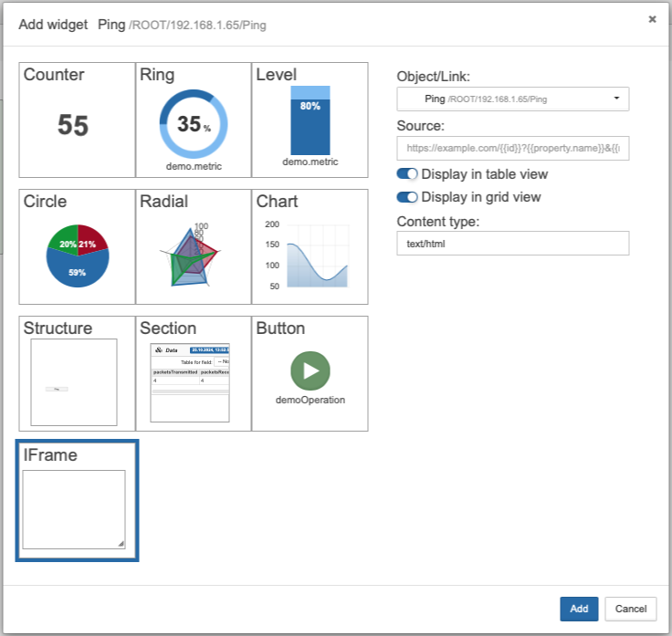Select the Chart widget type
The height and width of the screenshot is (636, 672).
[310, 246]
